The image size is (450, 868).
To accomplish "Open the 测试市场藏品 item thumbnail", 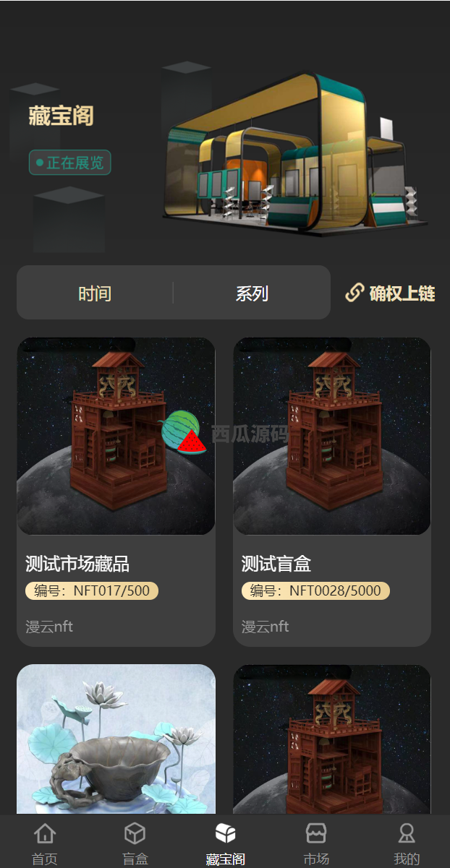I will tap(116, 437).
